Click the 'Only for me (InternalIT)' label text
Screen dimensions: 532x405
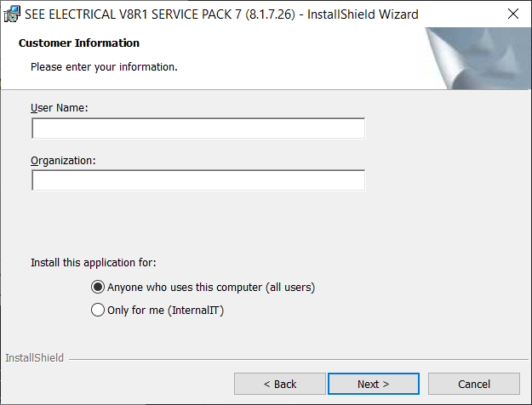point(166,311)
